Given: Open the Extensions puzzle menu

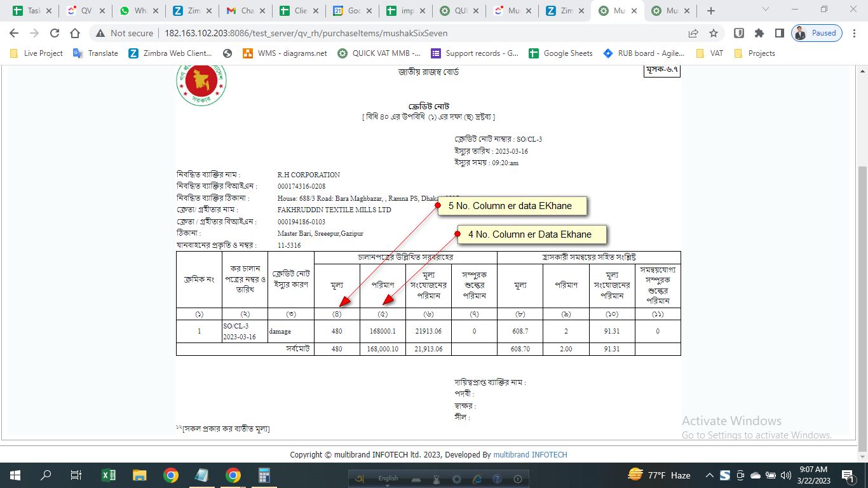Looking at the screenshot, I should tap(759, 33).
